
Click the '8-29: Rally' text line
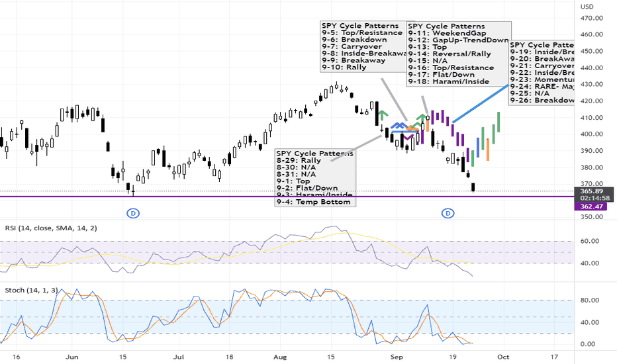299,160
